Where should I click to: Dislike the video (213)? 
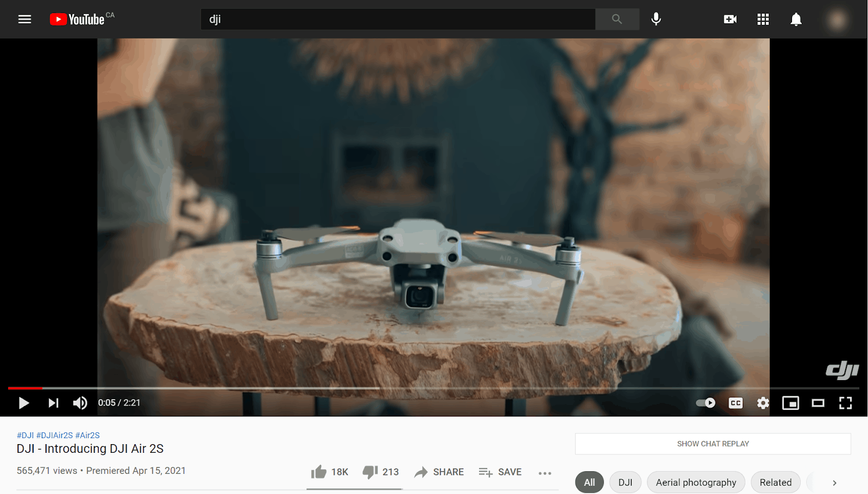point(380,472)
